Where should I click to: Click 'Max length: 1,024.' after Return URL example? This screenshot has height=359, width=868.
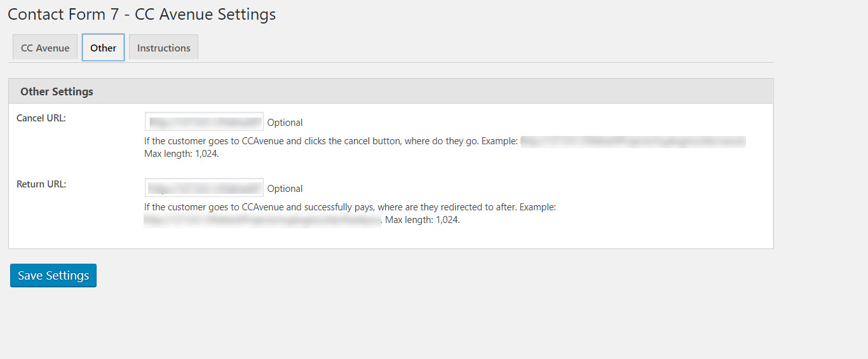click(x=423, y=220)
